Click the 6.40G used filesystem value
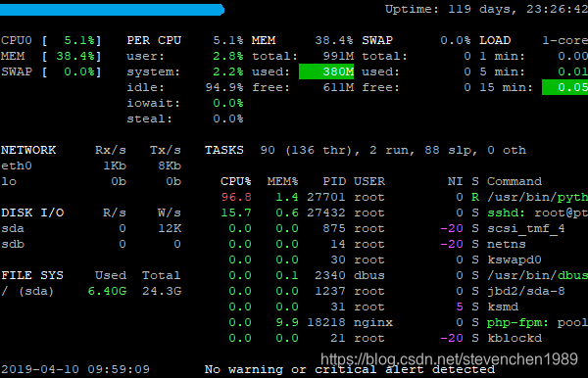This screenshot has width=588, height=378. click(x=107, y=291)
